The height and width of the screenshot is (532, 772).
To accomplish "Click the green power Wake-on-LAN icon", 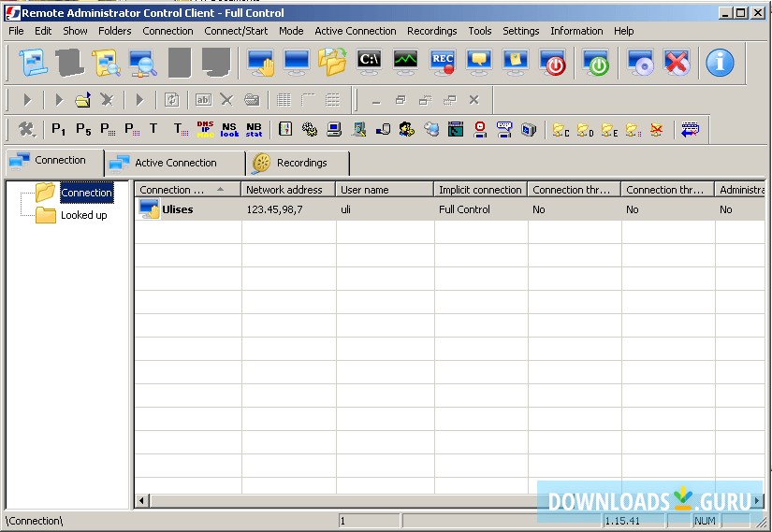I will (x=596, y=63).
